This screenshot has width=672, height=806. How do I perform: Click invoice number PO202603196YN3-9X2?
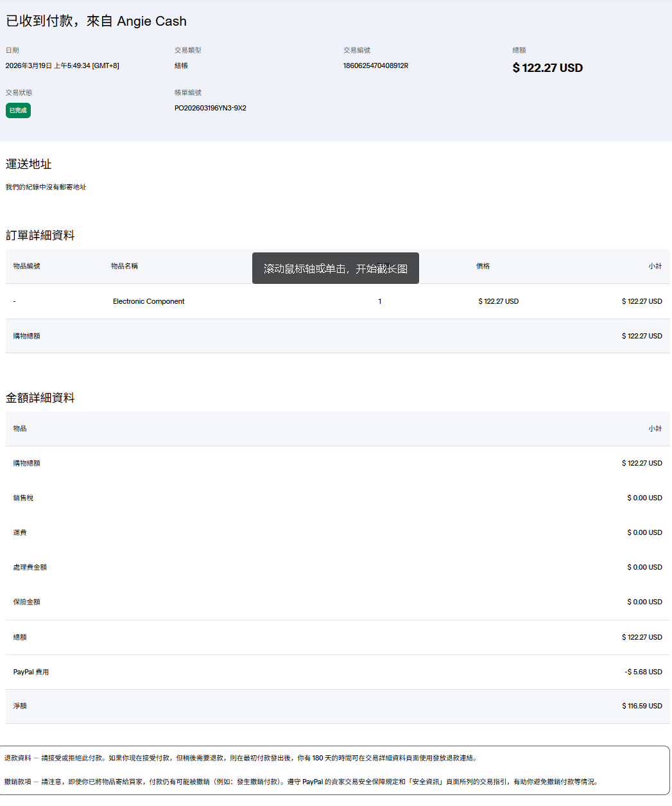[x=210, y=108]
